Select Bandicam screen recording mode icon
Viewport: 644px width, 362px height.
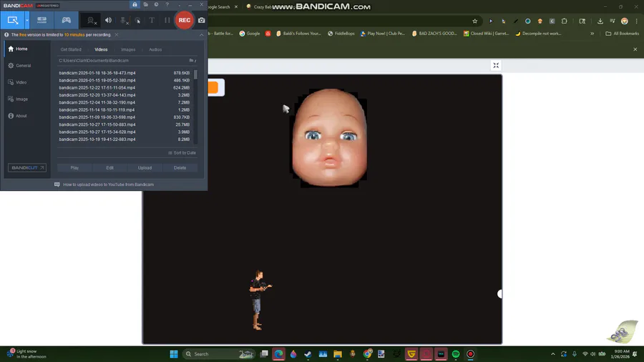pos(13,20)
